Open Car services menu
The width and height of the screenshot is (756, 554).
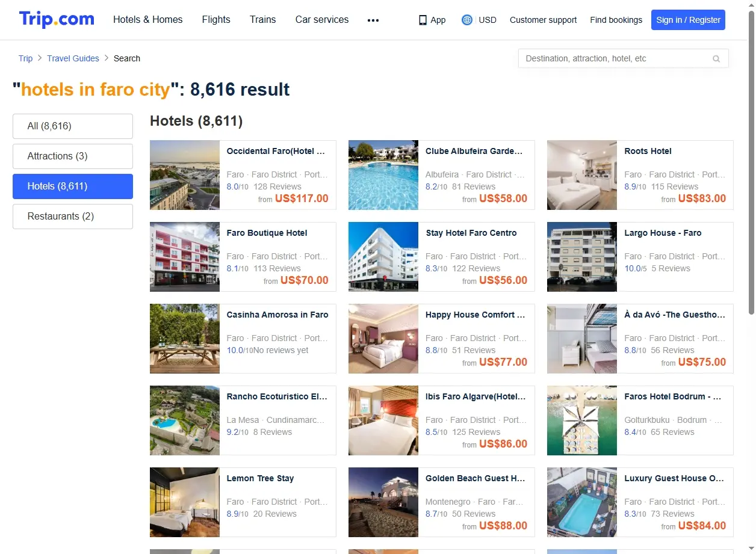322,20
